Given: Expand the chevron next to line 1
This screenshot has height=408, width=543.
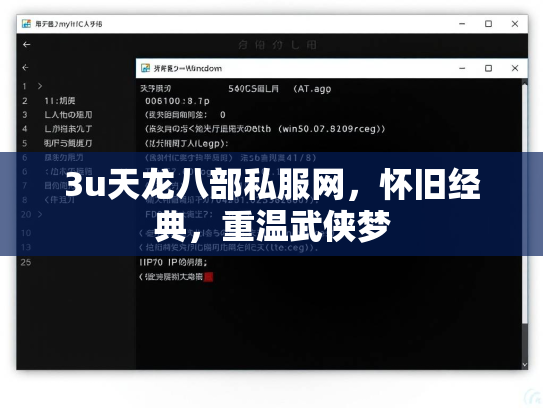Looking at the screenshot, I should [x=40, y=86].
